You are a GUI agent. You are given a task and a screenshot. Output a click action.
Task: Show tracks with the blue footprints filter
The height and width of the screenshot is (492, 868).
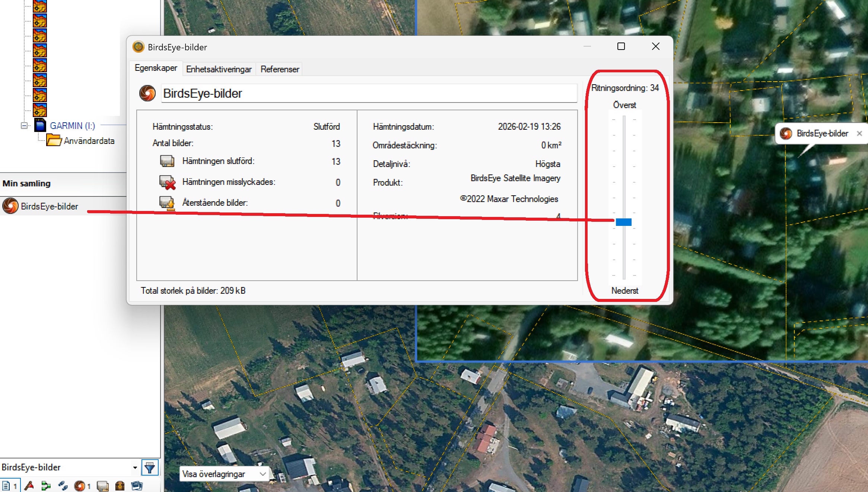(63, 486)
